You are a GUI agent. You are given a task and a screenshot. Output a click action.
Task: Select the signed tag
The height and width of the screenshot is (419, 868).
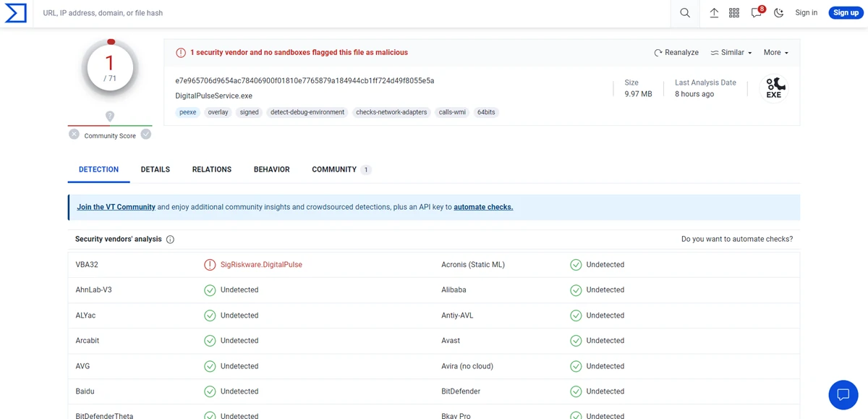[250, 112]
